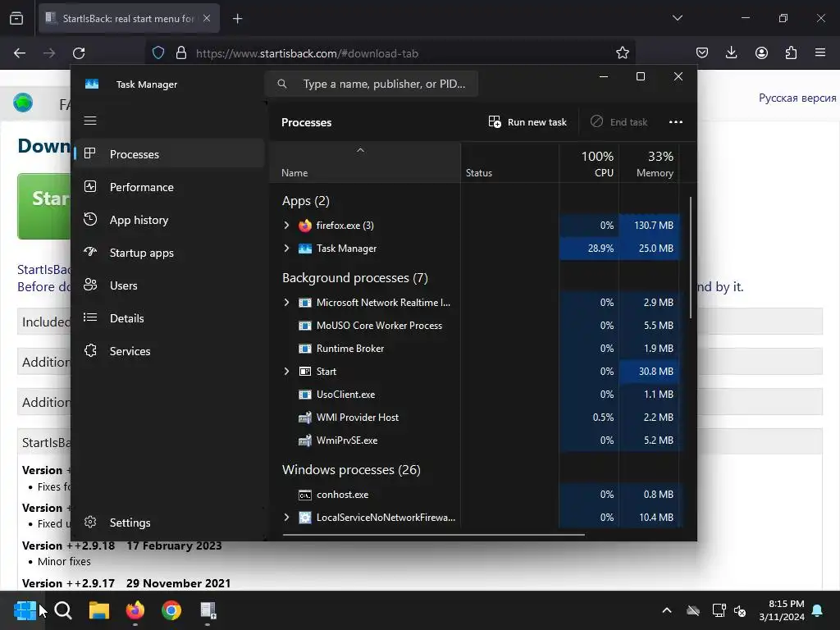Click the Run new task button

(x=527, y=122)
